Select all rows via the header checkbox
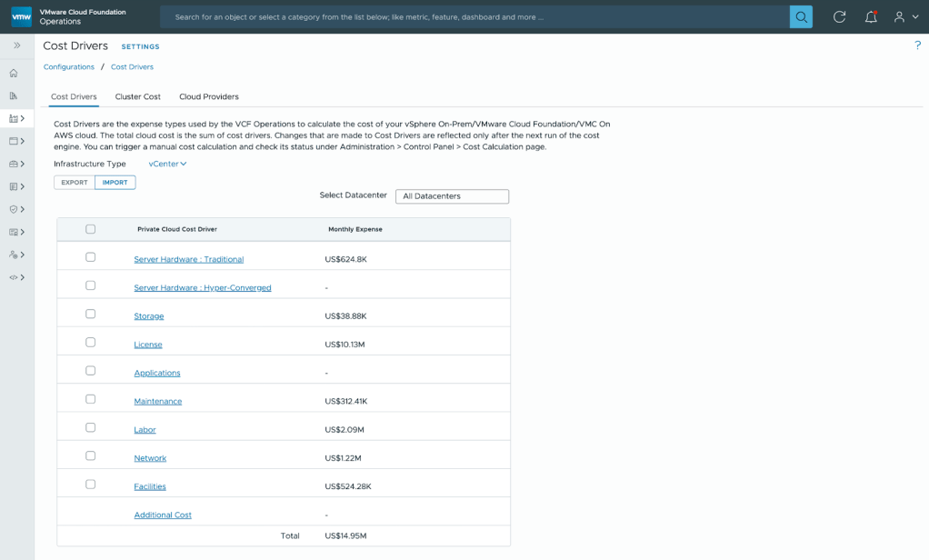This screenshot has height=560, width=929. click(x=91, y=229)
